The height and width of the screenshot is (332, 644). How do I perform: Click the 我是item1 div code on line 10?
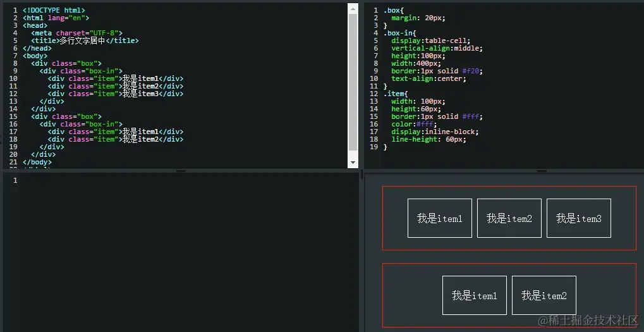116,78
